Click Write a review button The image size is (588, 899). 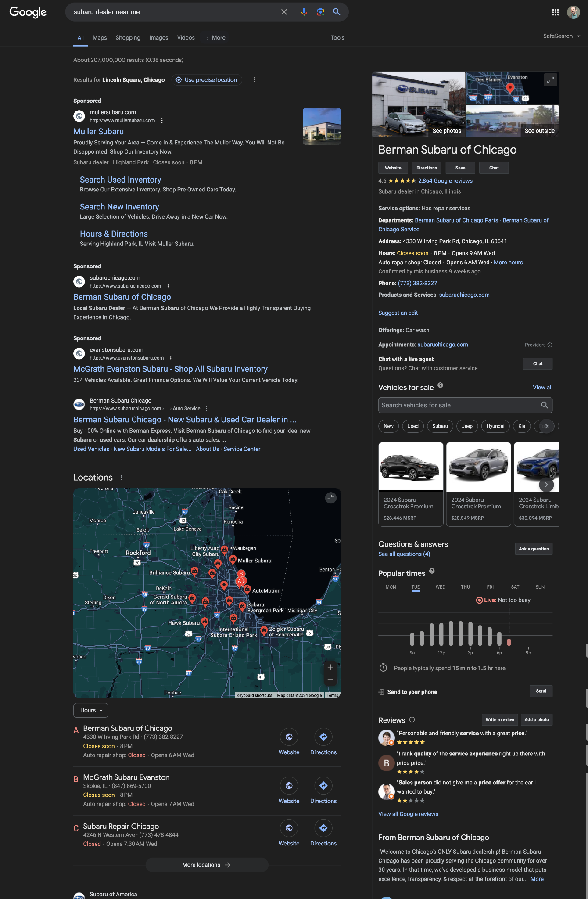[x=500, y=720]
